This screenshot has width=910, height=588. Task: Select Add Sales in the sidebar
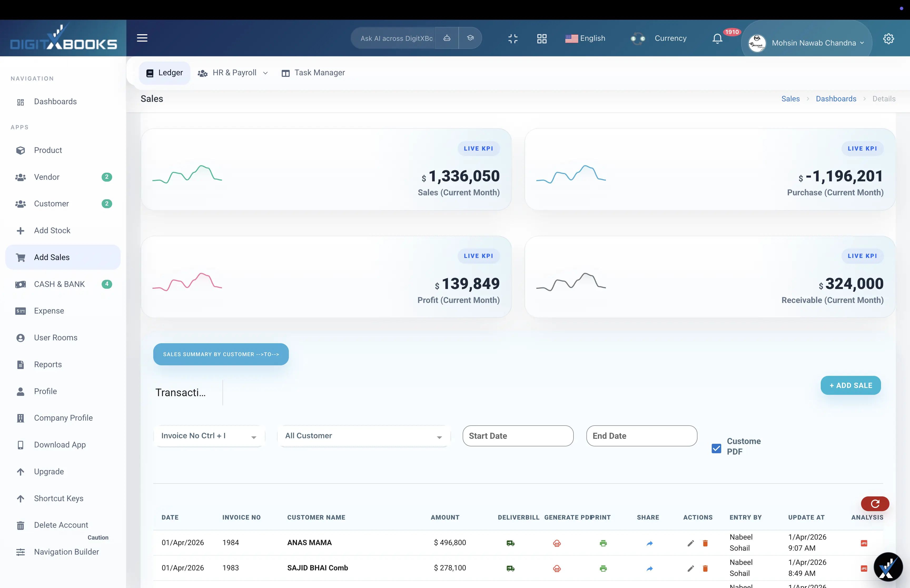tap(52, 257)
